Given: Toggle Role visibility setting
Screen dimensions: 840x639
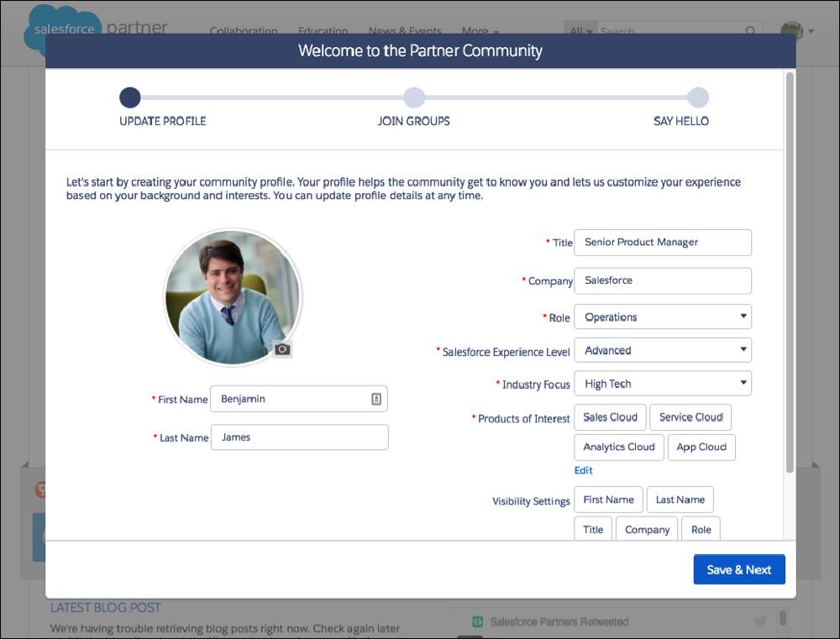Looking at the screenshot, I should tap(701, 529).
